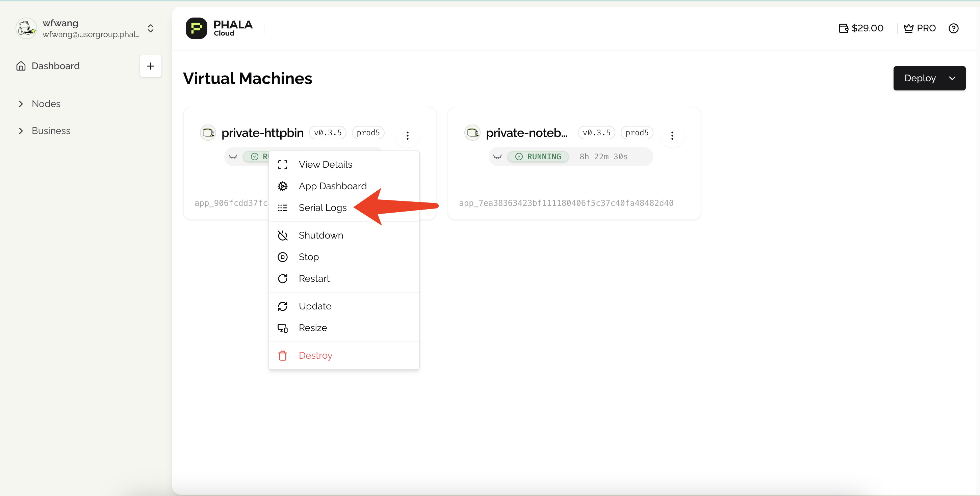
Task: Click the Dashboard home icon
Action: (x=21, y=66)
